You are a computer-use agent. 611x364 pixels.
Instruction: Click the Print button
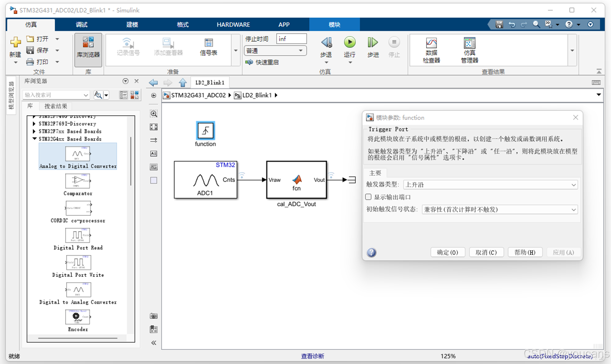coord(38,61)
